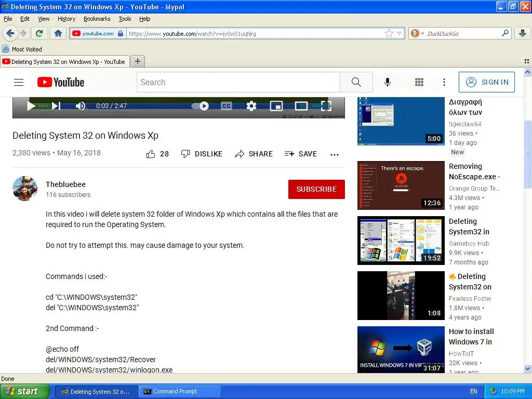Click the page scrollbar down arrow

527,369
